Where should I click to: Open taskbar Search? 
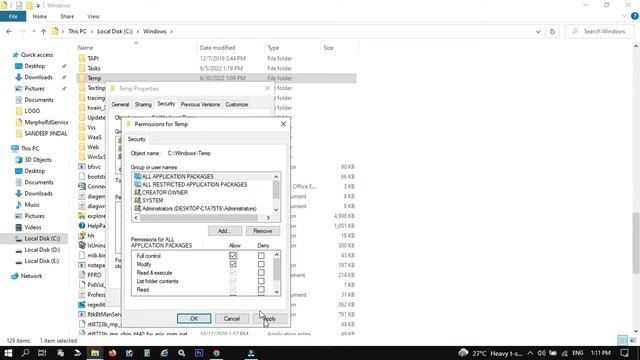[x=25, y=353]
